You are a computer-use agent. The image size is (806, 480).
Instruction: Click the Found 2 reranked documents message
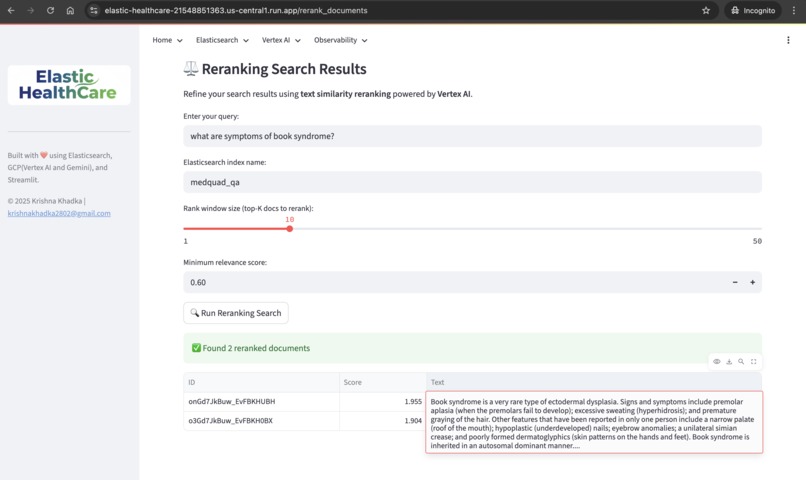point(472,348)
